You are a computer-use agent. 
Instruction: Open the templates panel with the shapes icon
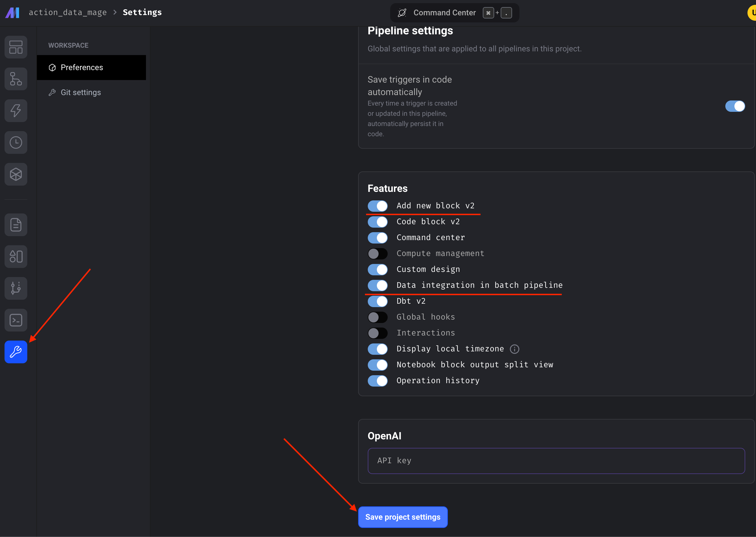(16, 256)
